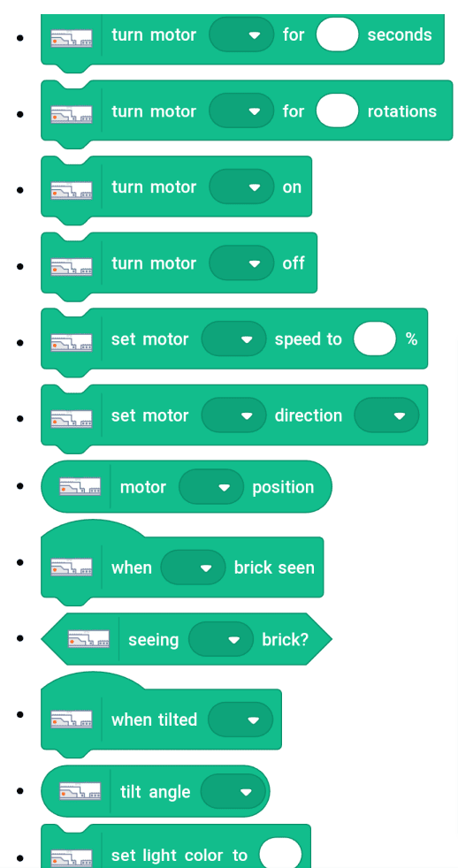Open the direction value dropdown in 'set motor direction'
The image size is (458, 868).
[386, 415]
